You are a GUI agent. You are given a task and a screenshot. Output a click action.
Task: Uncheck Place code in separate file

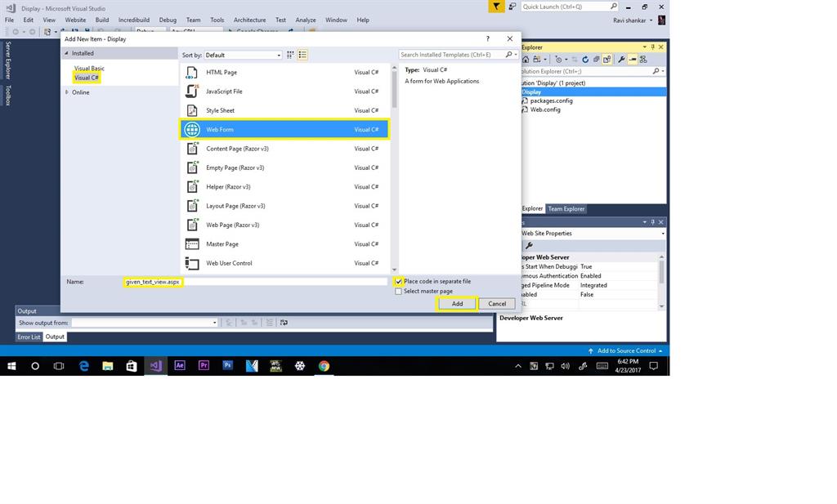tap(398, 281)
